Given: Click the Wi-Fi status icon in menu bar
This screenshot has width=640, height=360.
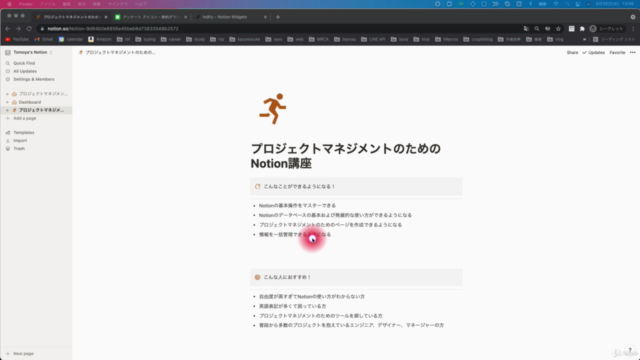Looking at the screenshot, I should pyautogui.click(x=556, y=4).
